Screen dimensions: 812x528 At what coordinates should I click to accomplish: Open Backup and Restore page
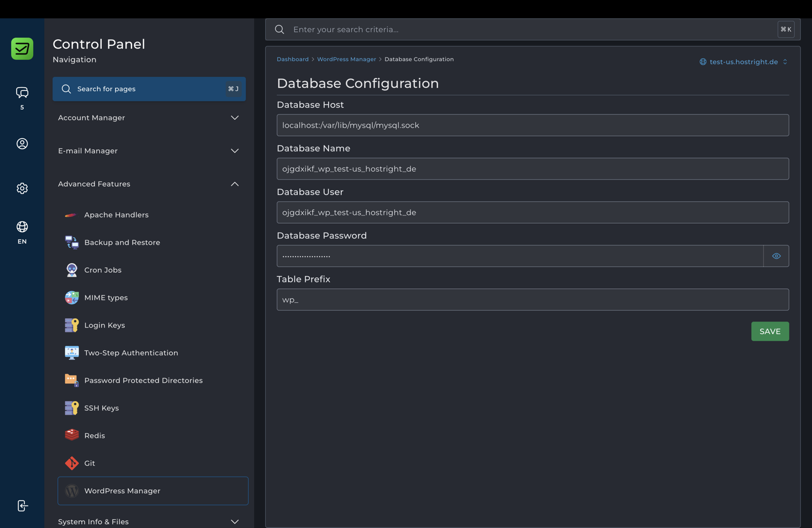pos(122,242)
